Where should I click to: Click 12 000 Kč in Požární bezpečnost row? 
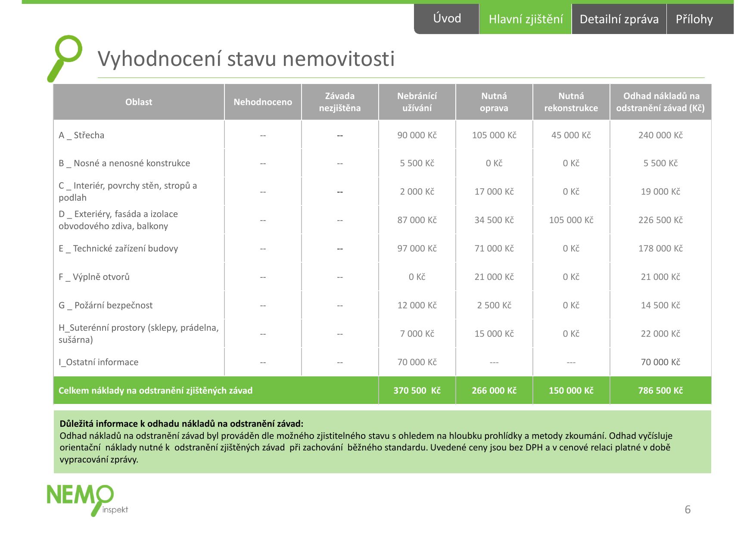pos(417,305)
